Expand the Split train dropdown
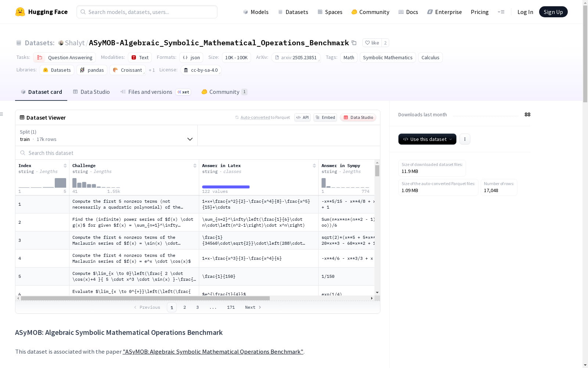This screenshot has height=368, width=588. click(107, 135)
